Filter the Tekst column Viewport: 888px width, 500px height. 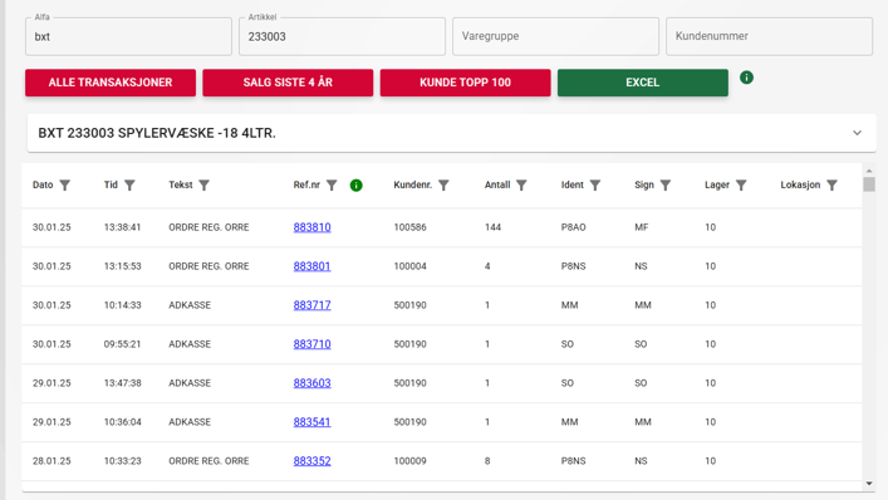204,185
